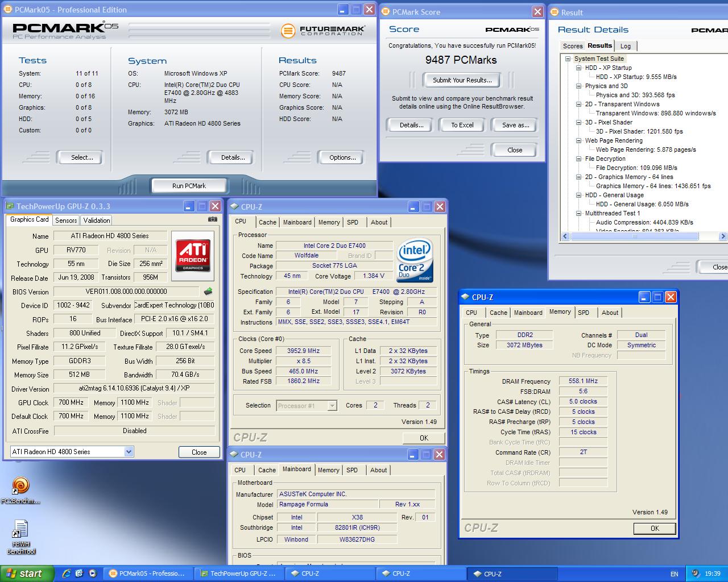The height and width of the screenshot is (582, 728).
Task: Open the ATI Radeon HD 4800 Series dropdown
Action: (x=129, y=452)
